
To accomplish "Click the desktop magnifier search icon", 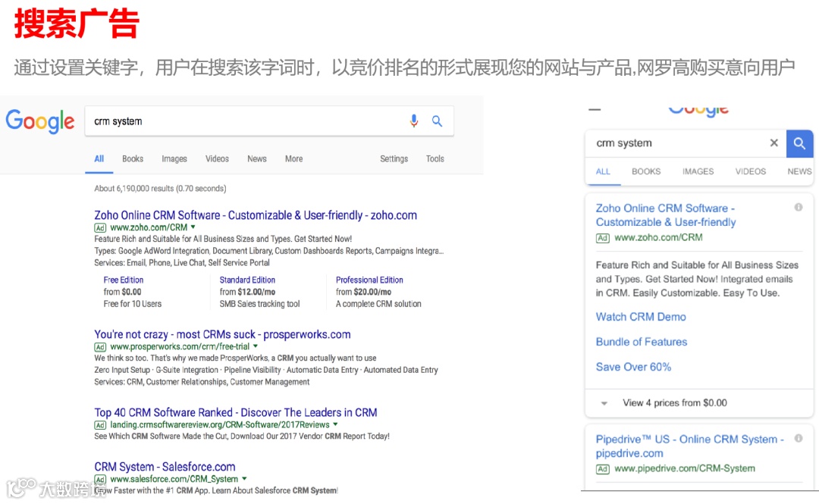I will (x=438, y=121).
